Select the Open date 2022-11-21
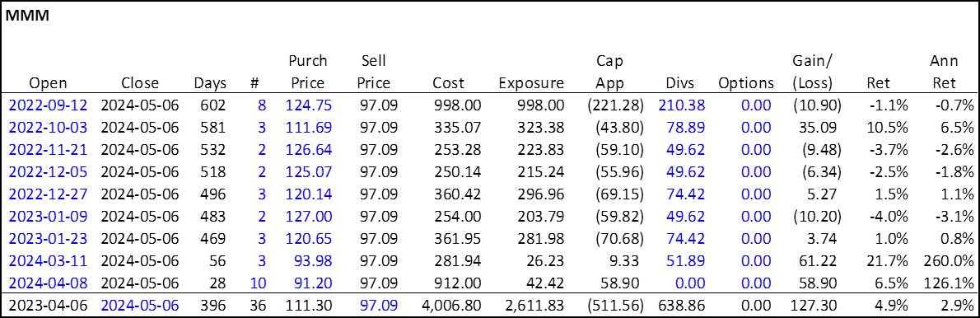 click(x=49, y=150)
